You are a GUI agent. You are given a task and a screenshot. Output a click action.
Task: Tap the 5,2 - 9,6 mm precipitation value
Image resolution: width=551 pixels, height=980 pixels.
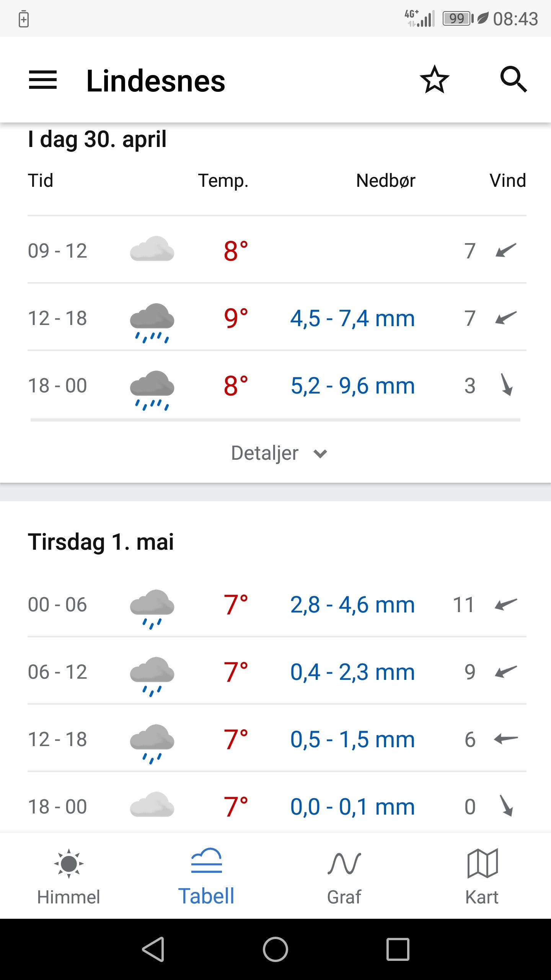coord(353,386)
